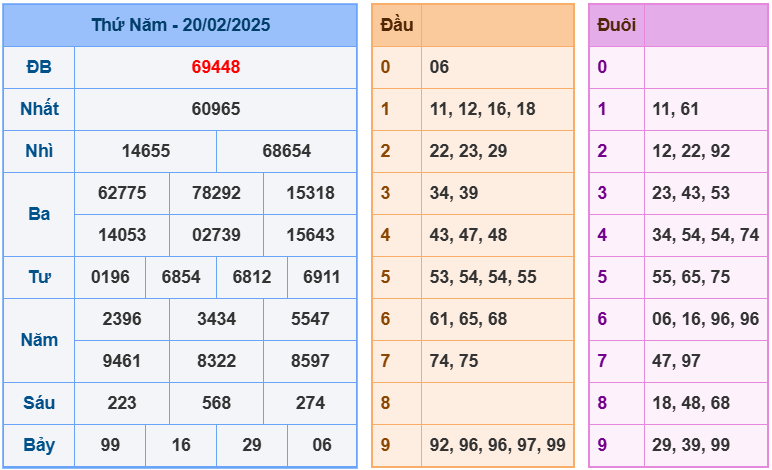Image resolution: width=772 pixels, height=470 pixels.
Task: Click sixth prize number 568
Action: 216,403
